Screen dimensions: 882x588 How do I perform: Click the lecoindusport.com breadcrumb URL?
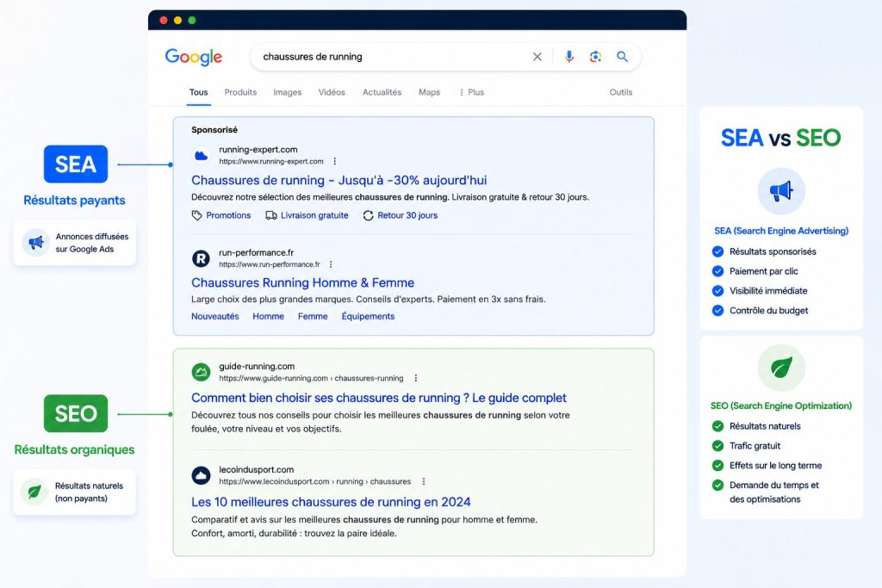pyautogui.click(x=315, y=482)
